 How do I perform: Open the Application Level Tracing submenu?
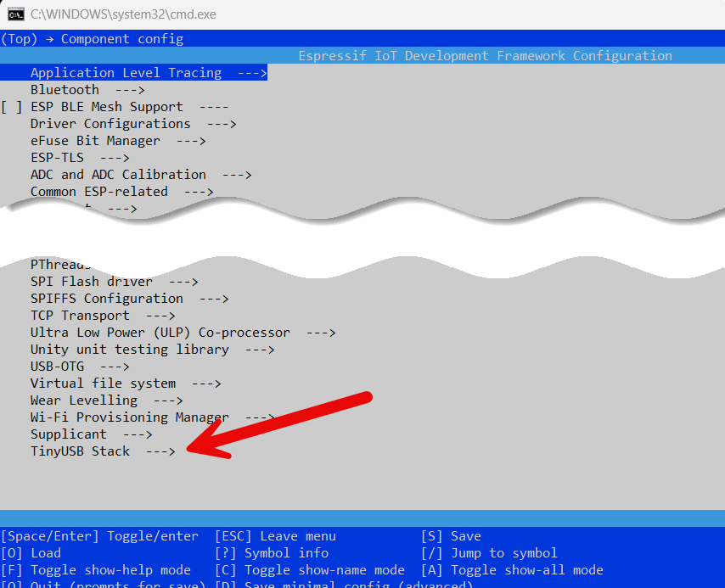click(126, 73)
